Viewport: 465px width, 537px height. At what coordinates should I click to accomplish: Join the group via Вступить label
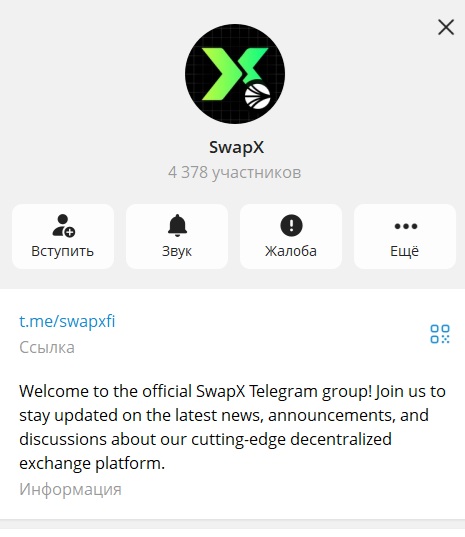point(62,251)
